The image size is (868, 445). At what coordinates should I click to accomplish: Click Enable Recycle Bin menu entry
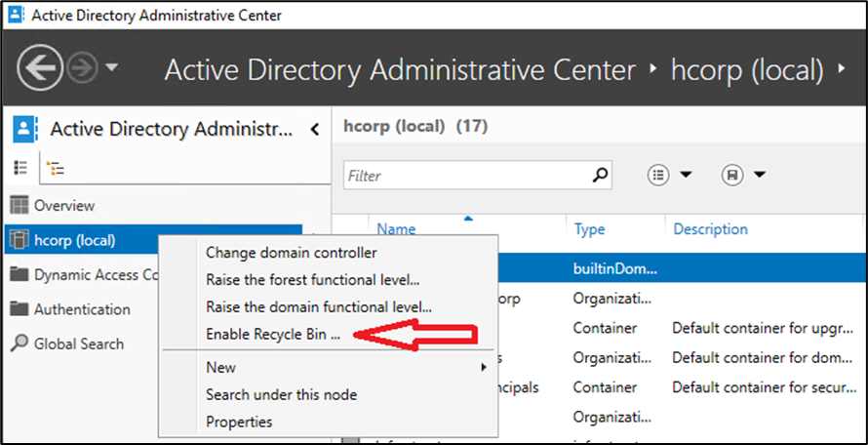[272, 335]
